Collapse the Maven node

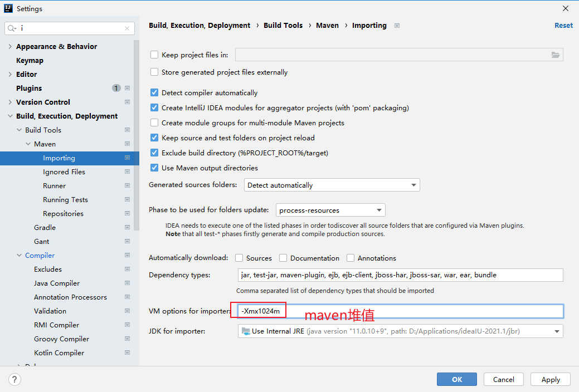28,144
